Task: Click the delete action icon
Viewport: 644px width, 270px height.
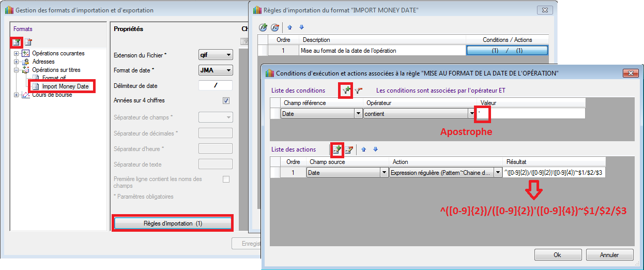Action: point(349,149)
